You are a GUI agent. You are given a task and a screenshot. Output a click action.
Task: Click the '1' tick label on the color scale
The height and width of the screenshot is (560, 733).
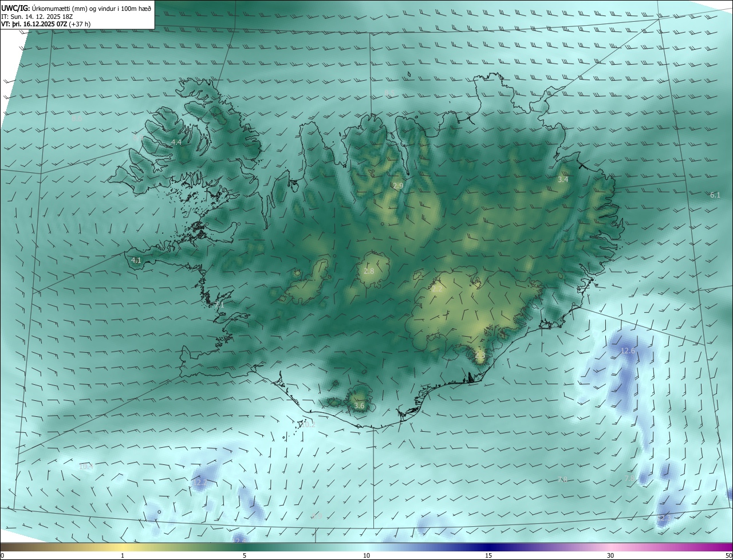point(123,555)
